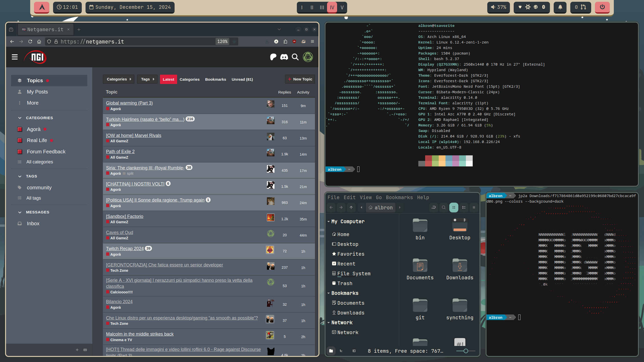The height and width of the screenshot is (362, 644).
Task: Open the Privacy Badger extension icon
Action: 303,41
